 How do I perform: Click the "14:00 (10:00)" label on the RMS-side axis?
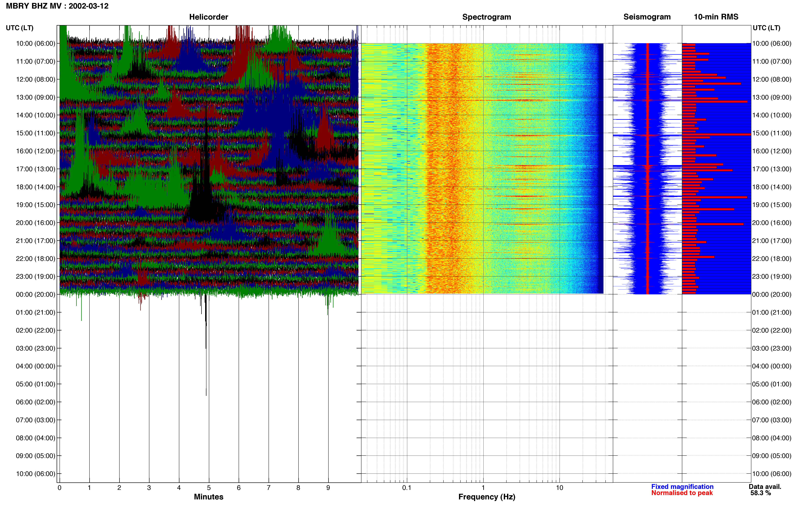point(772,115)
